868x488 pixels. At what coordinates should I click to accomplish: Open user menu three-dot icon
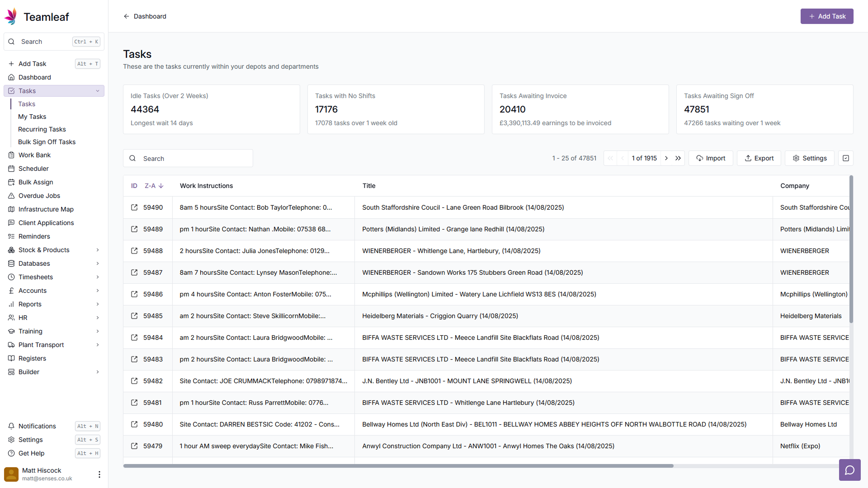coord(99,474)
